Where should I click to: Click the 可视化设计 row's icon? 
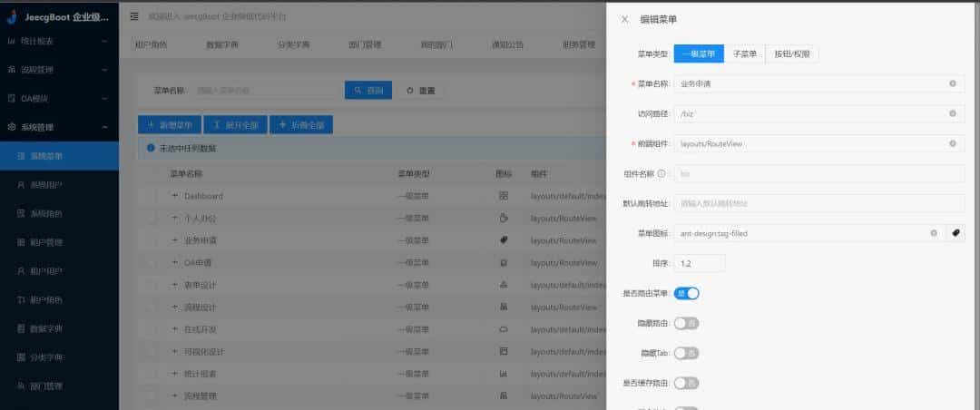click(x=504, y=351)
